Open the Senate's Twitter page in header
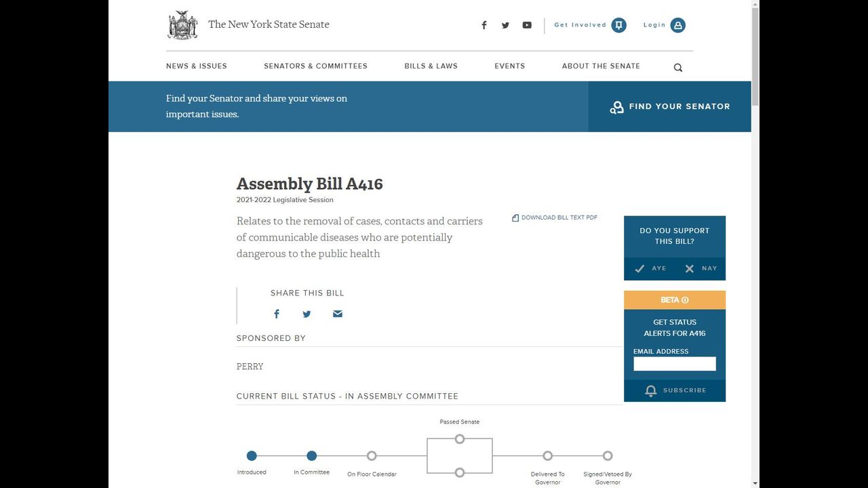Screen dimensions: 868x488 click(x=505, y=25)
